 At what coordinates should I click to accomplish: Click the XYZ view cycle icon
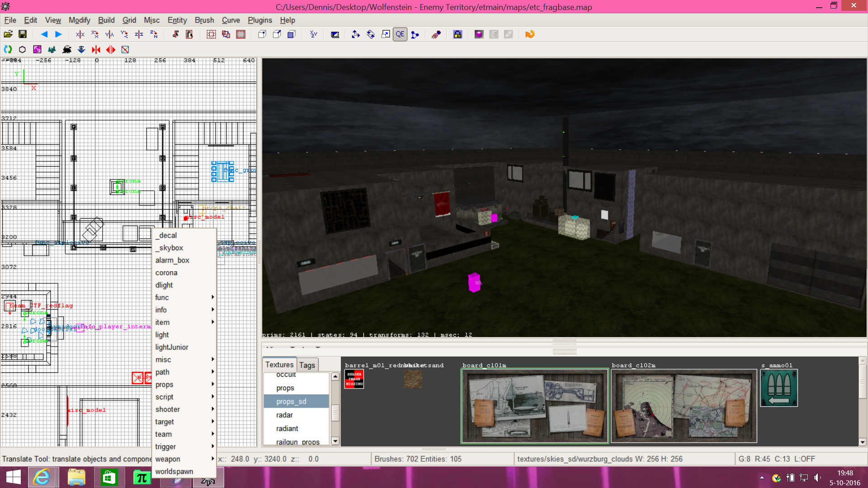tap(313, 34)
